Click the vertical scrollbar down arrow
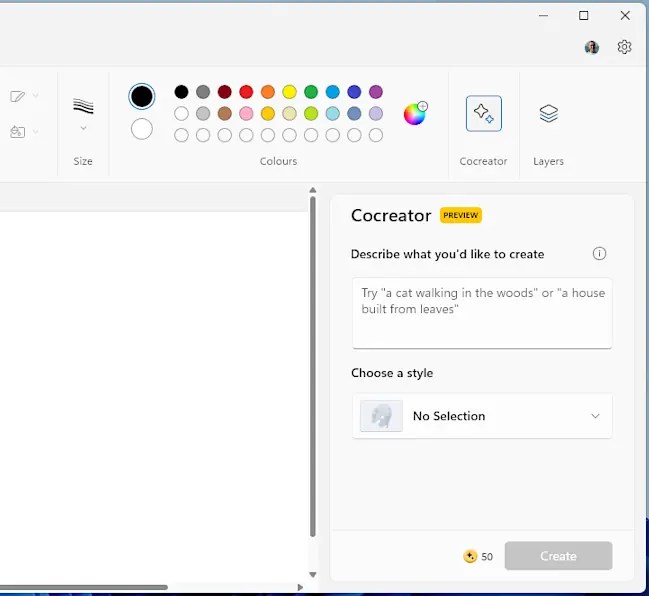649x596 pixels. point(313,574)
